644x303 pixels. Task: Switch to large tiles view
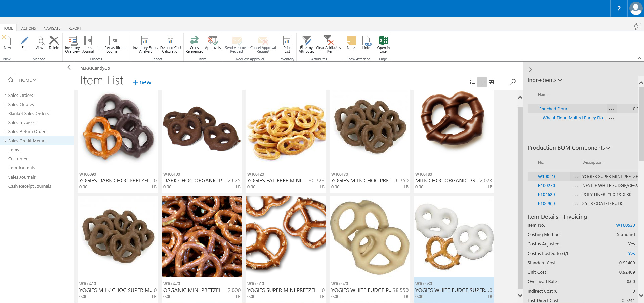tap(491, 82)
